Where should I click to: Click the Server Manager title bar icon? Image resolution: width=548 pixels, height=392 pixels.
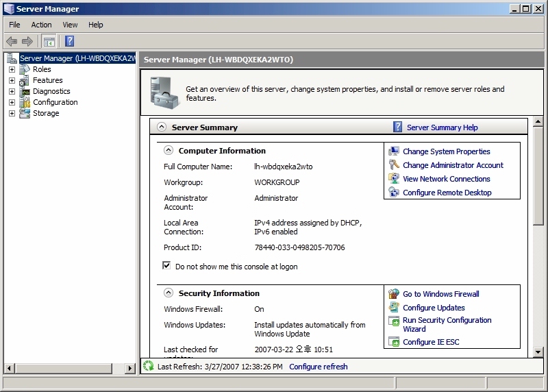9,8
